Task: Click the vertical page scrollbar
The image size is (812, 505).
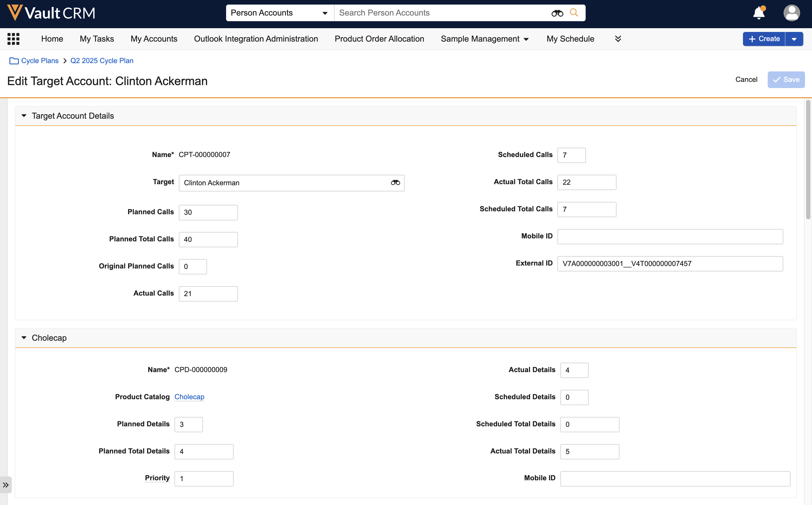Action: point(808,160)
